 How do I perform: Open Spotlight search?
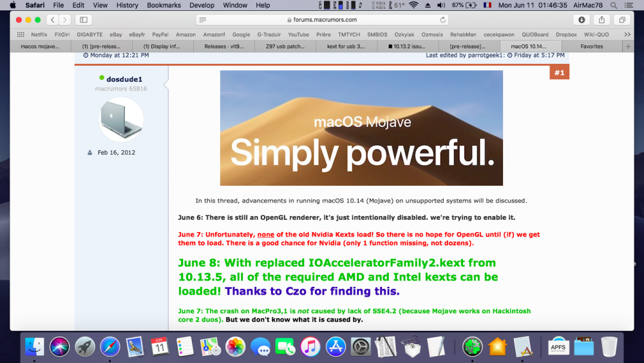coord(614,5)
